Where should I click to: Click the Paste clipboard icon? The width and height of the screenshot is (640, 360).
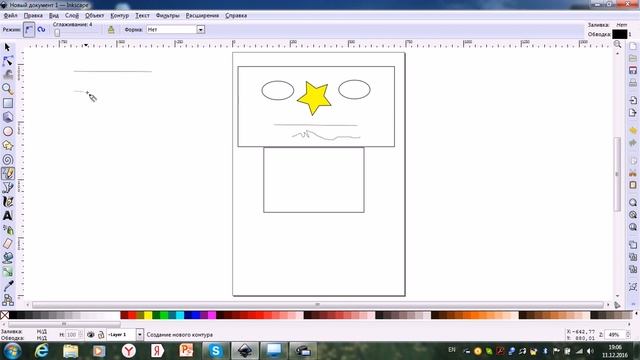(x=633, y=185)
